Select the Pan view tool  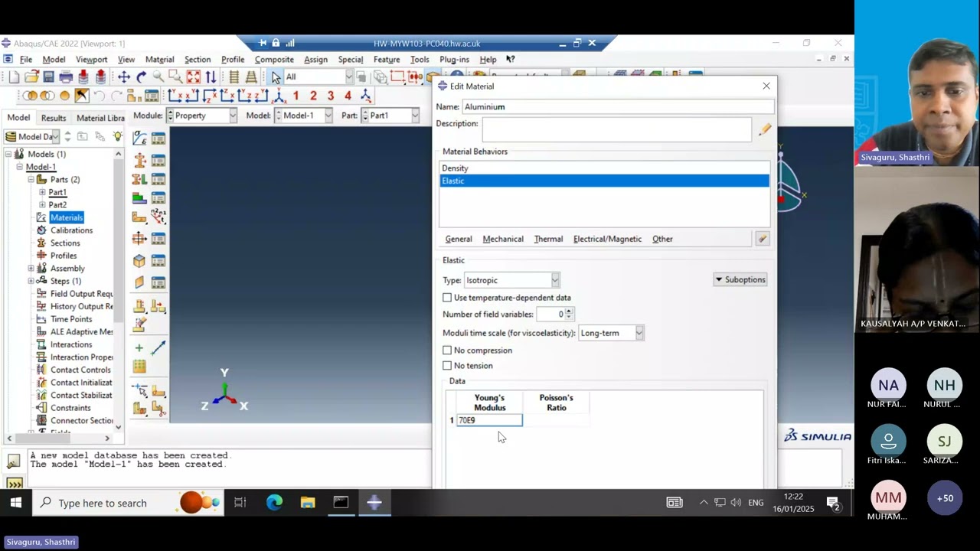click(123, 77)
